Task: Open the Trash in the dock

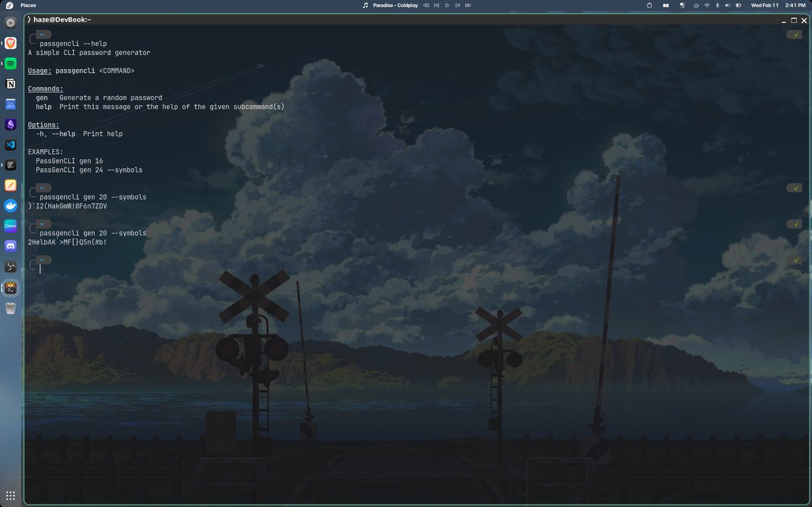Action: [11, 309]
